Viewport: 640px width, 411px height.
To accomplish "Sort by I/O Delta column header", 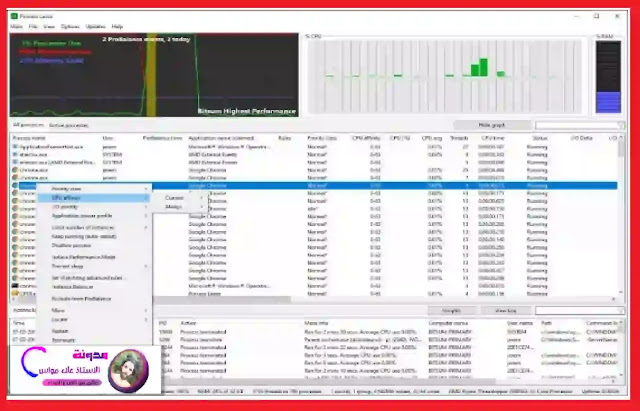I will pos(582,138).
